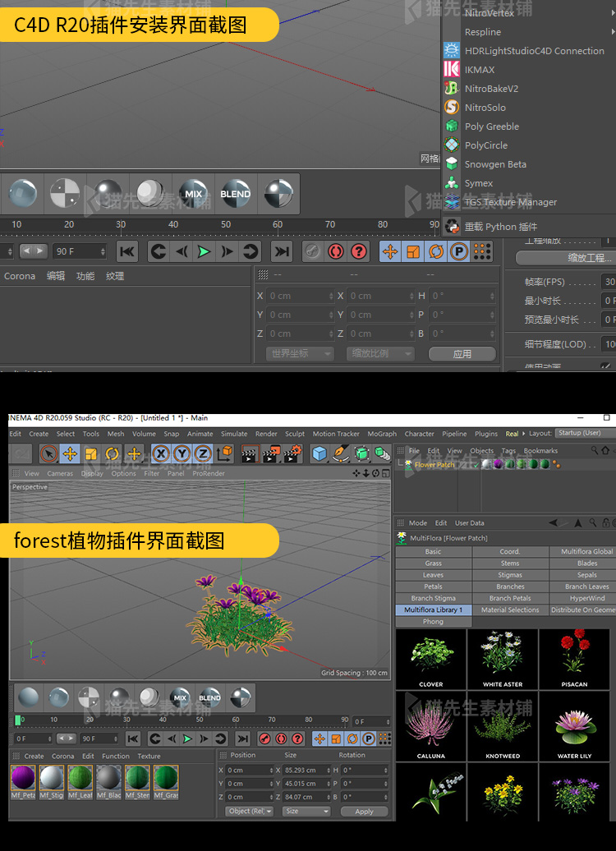Select the Move tool in main toolbar
This screenshot has height=851, width=616.
click(70, 453)
